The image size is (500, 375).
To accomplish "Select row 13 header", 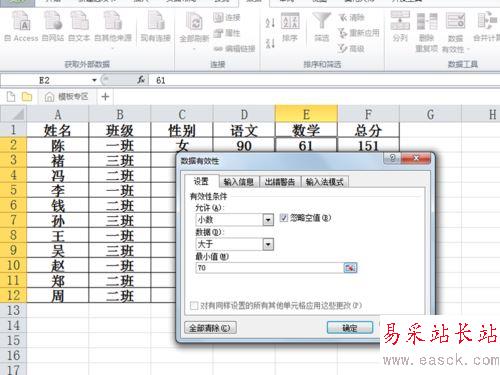I will click(x=13, y=310).
